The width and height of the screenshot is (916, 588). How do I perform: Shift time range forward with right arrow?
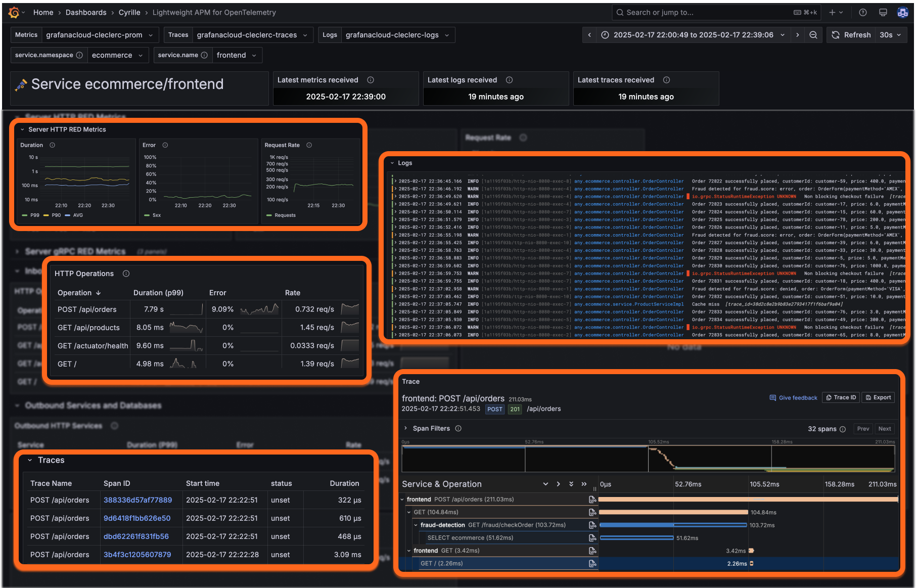[798, 35]
